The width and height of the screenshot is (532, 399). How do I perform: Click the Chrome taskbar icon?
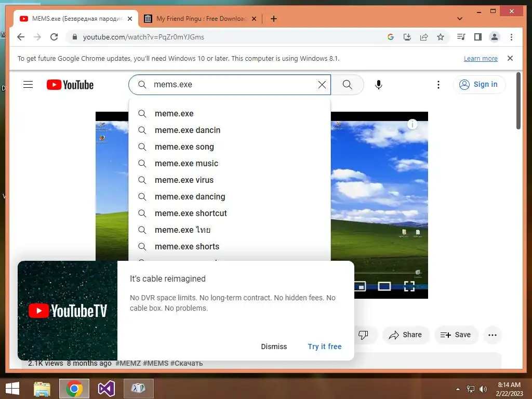74,389
